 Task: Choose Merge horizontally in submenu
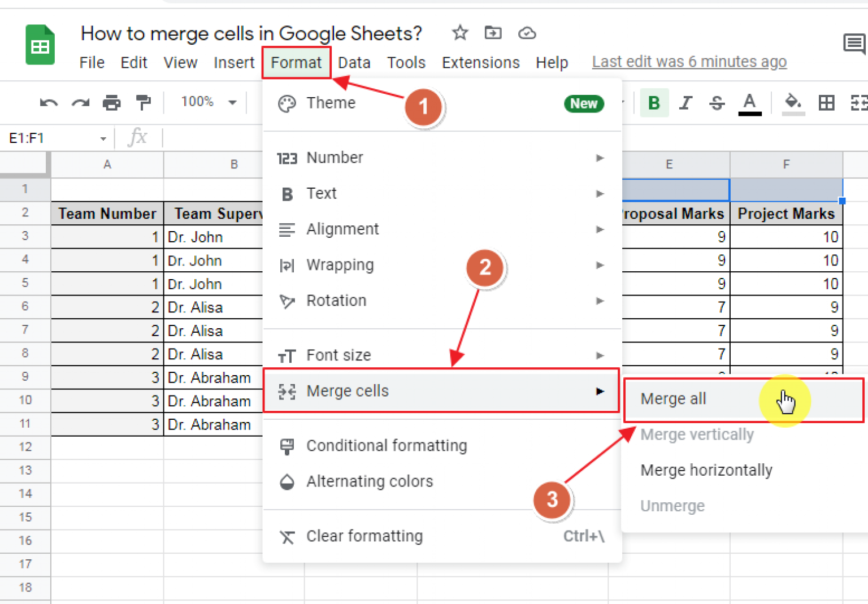point(744,470)
